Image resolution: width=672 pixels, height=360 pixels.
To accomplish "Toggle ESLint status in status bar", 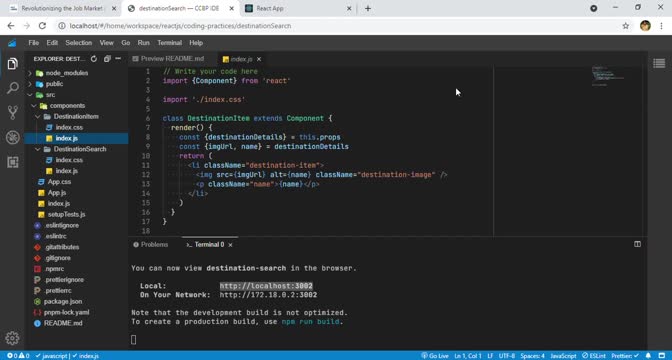I will pyautogui.click(x=594, y=356).
